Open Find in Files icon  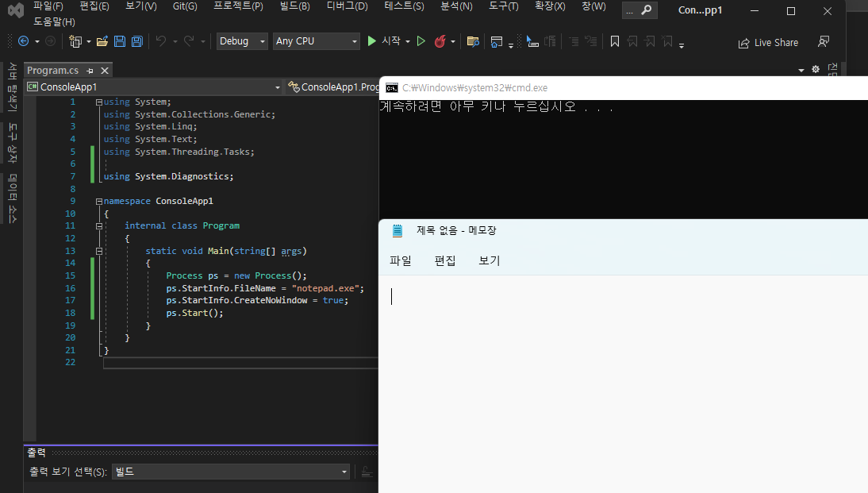point(472,42)
